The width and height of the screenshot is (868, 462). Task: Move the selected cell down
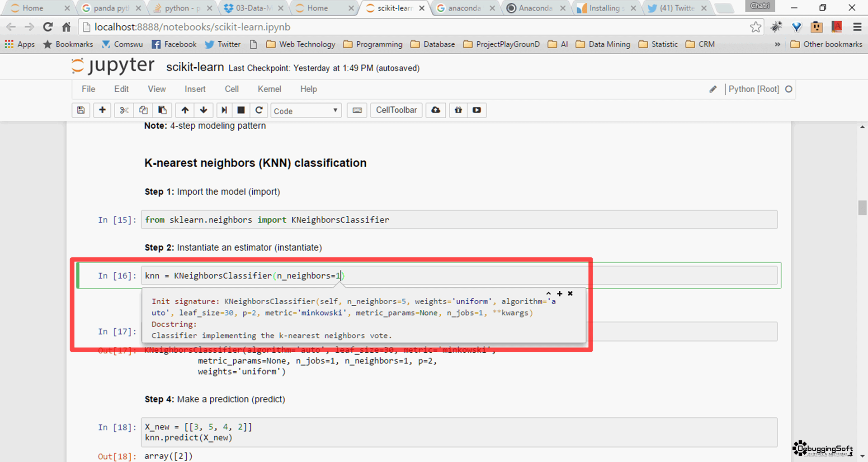(x=203, y=110)
